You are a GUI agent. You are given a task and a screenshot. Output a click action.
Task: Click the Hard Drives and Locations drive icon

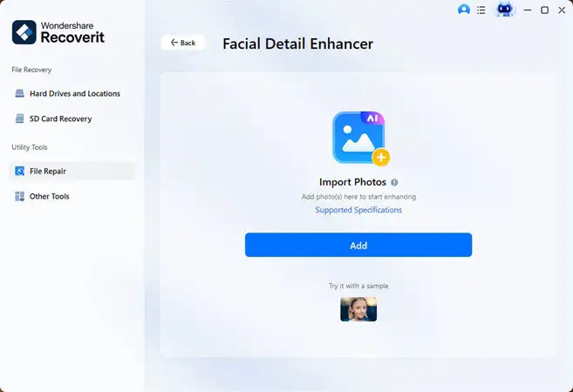(x=19, y=93)
